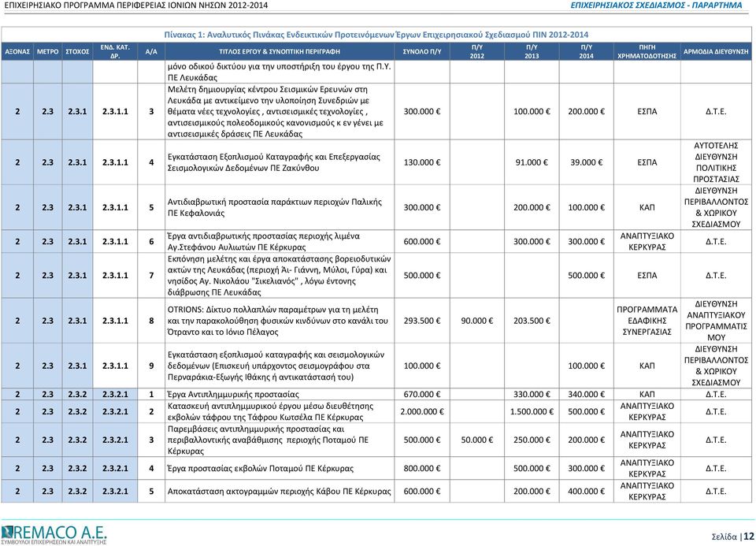Click the 2013 budget "91.000 €"

point(532,162)
